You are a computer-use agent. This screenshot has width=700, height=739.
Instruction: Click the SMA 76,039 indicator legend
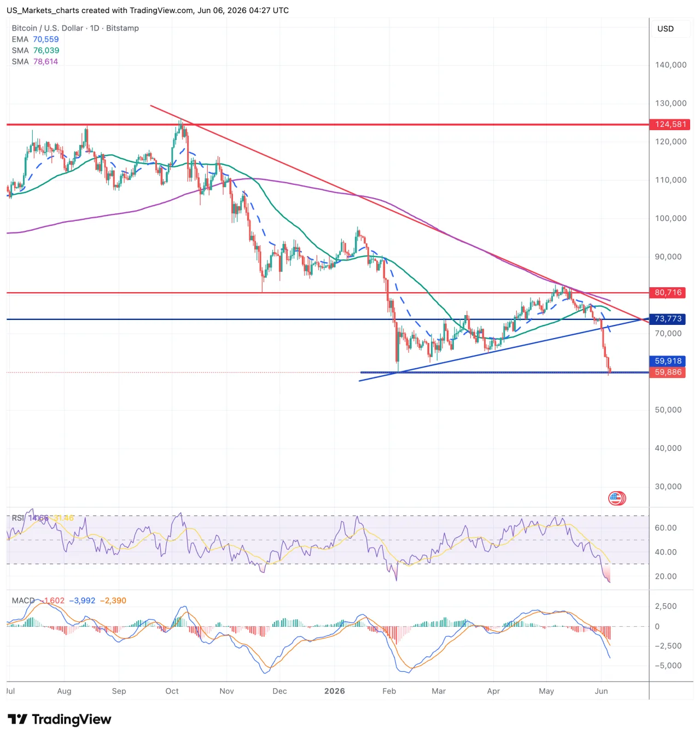[36, 50]
